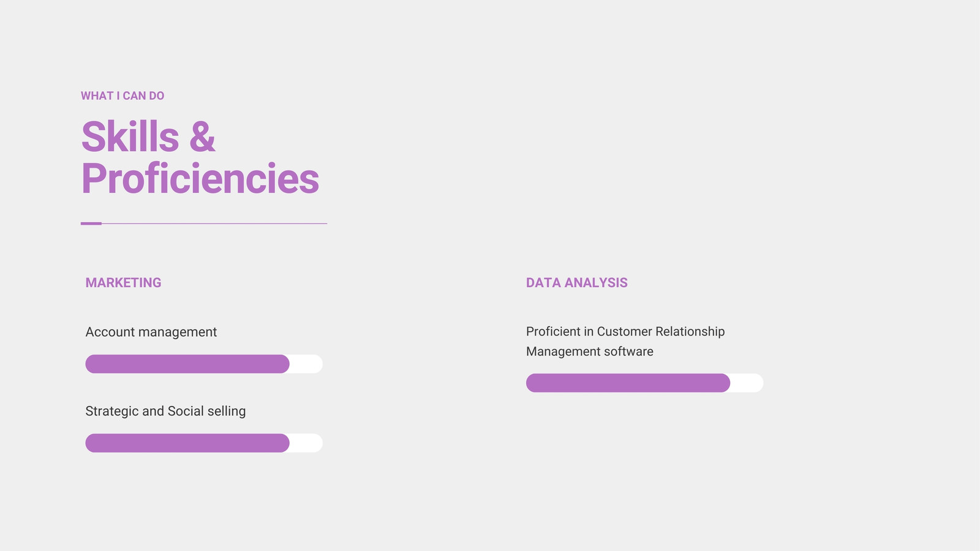The image size is (980, 551).
Task: Select the 'Management software' text line
Action: [x=590, y=351]
